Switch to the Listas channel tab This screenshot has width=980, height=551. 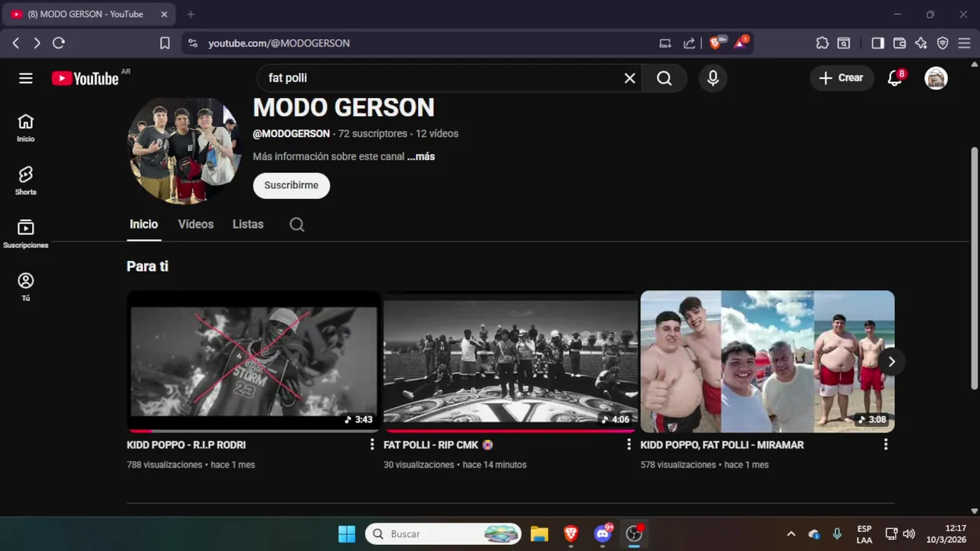pyautogui.click(x=248, y=224)
